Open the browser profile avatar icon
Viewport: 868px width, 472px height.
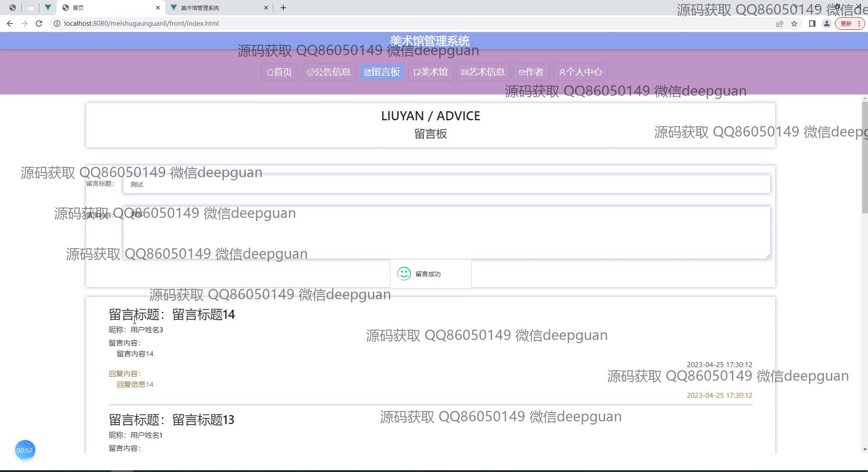point(826,24)
